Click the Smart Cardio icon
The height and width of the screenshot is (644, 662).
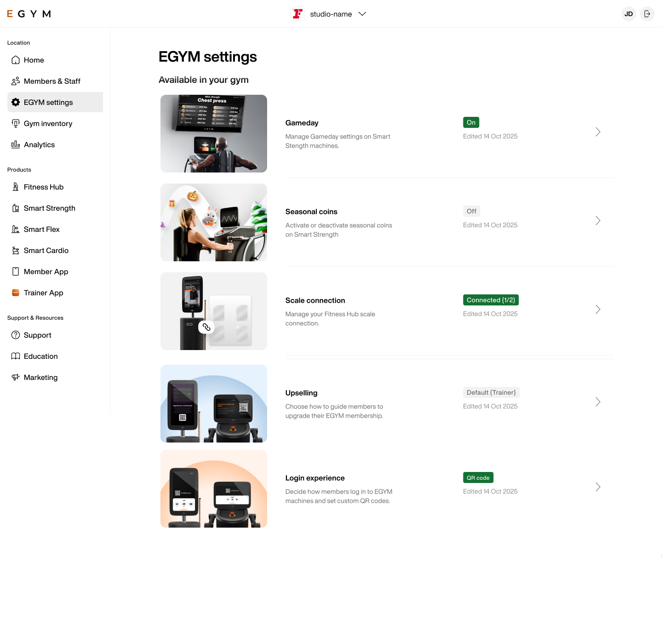(16, 250)
